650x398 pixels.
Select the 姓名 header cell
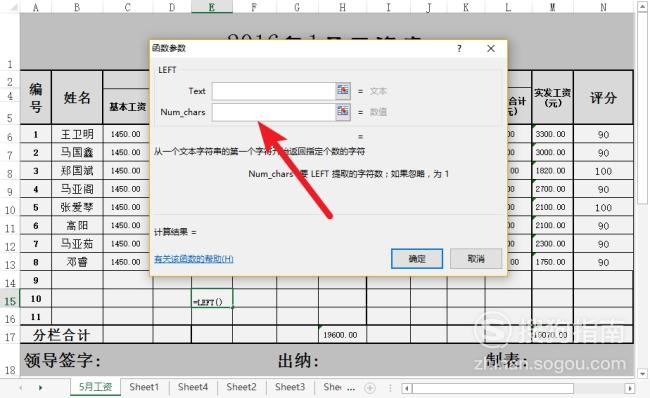click(x=77, y=97)
